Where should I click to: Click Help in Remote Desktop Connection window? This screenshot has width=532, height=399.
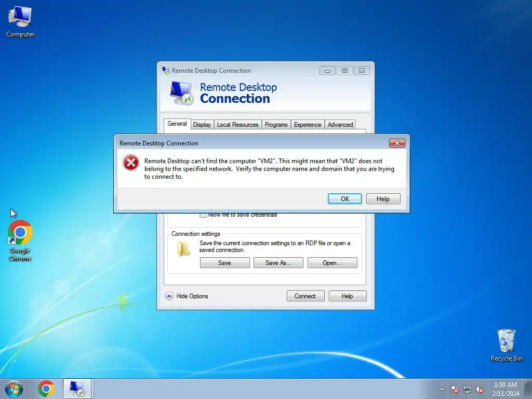pyautogui.click(x=348, y=296)
